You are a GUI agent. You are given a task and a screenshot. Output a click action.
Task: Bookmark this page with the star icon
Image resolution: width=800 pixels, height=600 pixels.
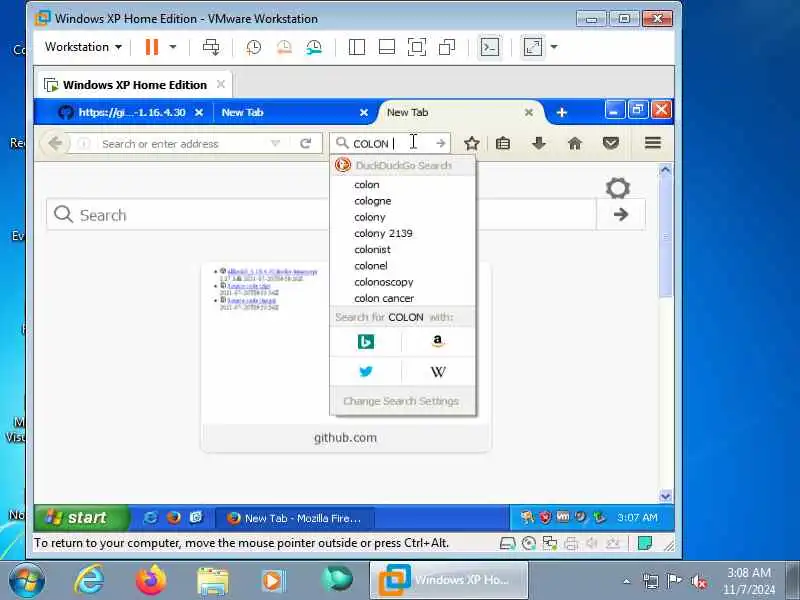pos(472,143)
